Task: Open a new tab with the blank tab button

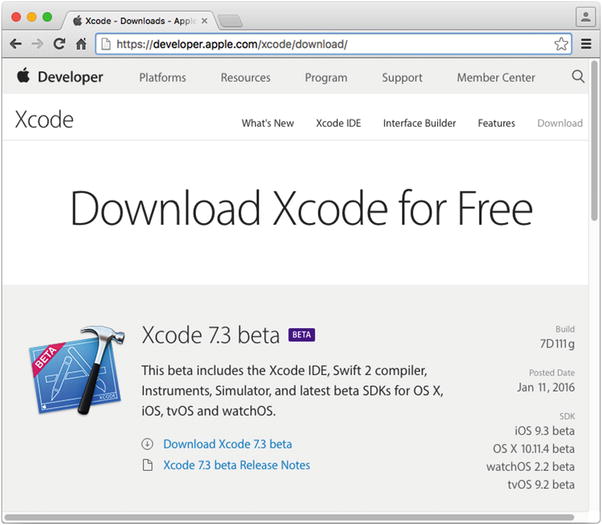Action: (230, 21)
